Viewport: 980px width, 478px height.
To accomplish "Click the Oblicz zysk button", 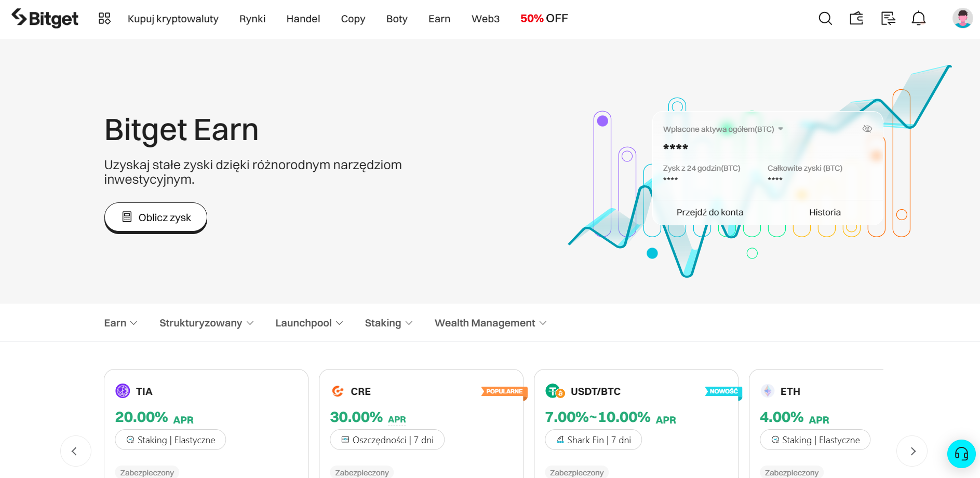I will click(x=156, y=217).
